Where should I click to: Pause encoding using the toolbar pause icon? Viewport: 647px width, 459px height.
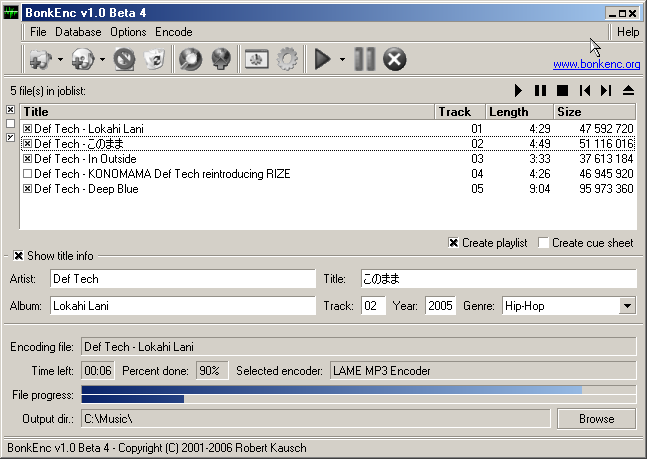tap(364, 60)
